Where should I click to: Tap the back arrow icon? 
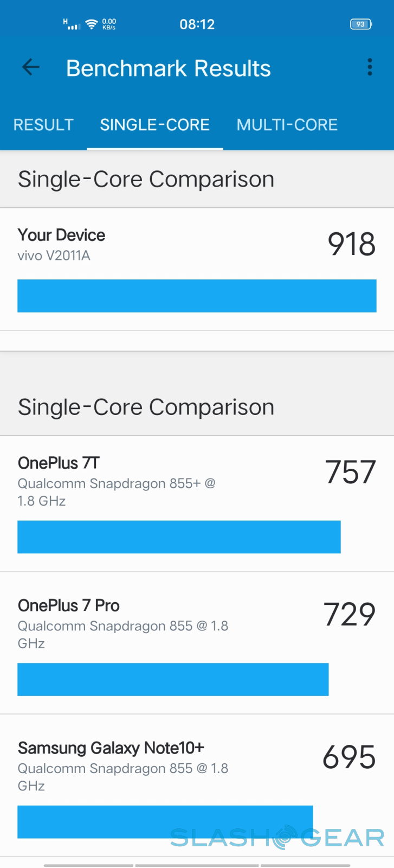click(x=31, y=67)
